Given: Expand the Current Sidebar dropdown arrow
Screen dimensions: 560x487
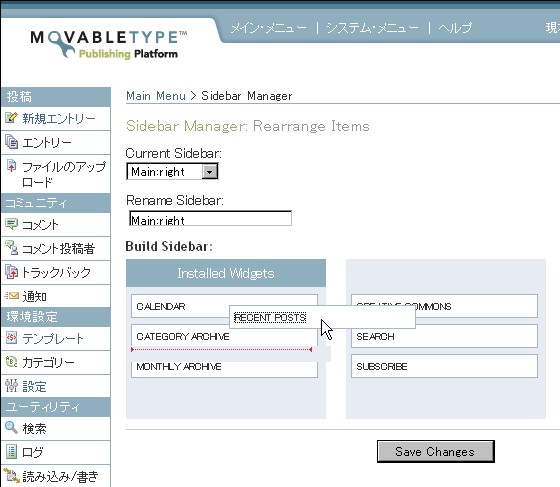Looking at the screenshot, I should click(x=210, y=172).
